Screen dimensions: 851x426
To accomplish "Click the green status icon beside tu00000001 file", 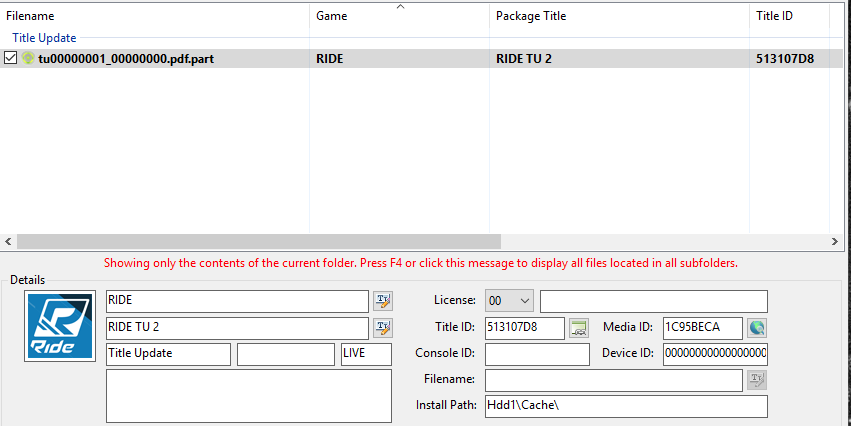I will (x=28, y=59).
